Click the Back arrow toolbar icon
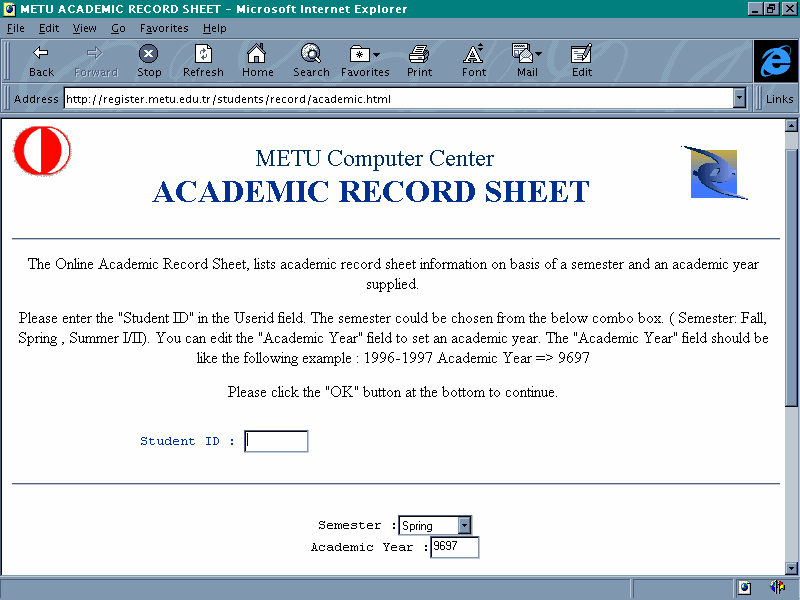Screen dimensions: 800x600 point(41,54)
